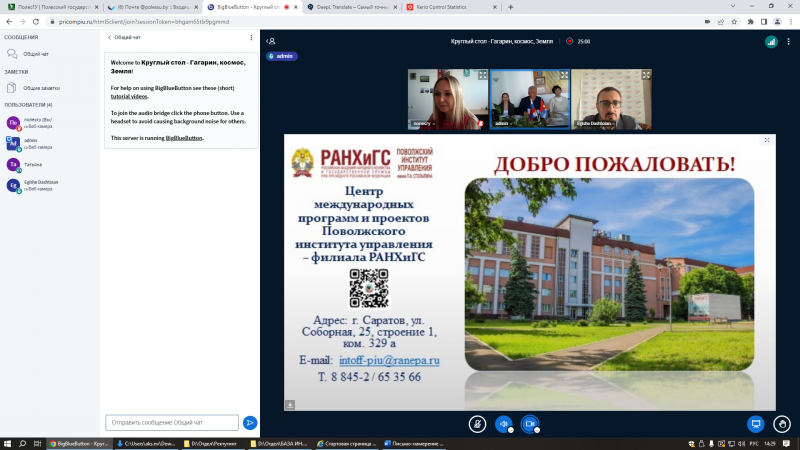Open taskbar volume icon
The width and height of the screenshot is (800, 450).
741,444
